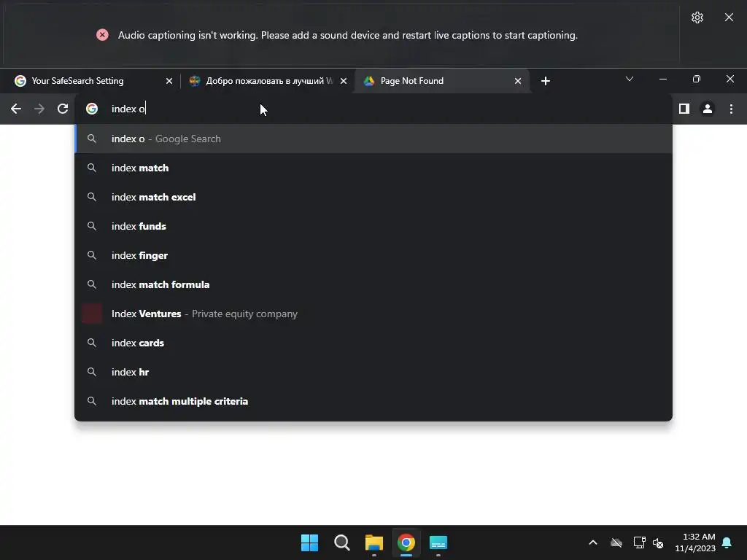Choose the 'index match' suggestion
This screenshot has width=747, height=560.
coord(373,168)
